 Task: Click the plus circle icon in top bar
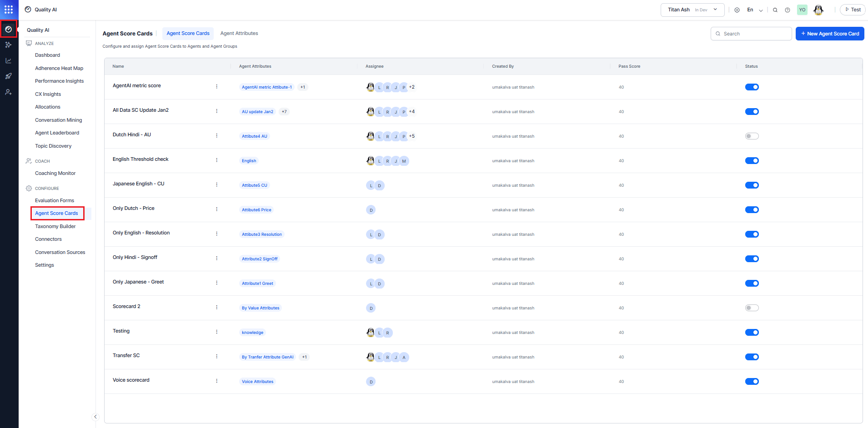737,10
